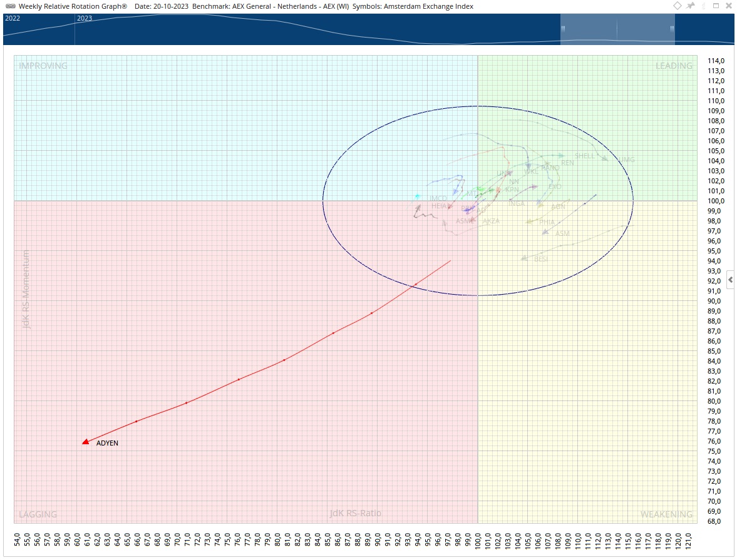This screenshot has height=560, width=737.
Task: Pin the Relative Rotation Graph panel
Action: coord(691,6)
